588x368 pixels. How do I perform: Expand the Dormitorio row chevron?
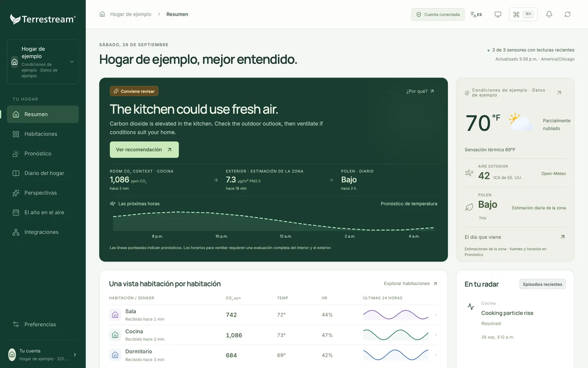coord(436,355)
